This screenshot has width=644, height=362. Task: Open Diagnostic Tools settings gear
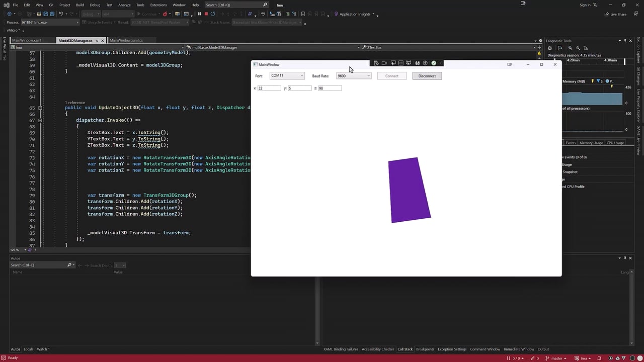point(550,48)
